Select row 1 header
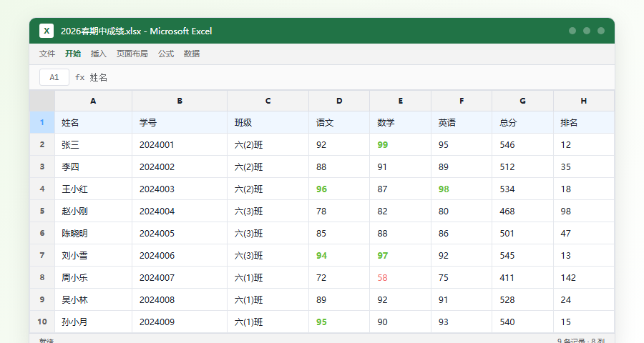This screenshot has width=644, height=343. (42, 122)
